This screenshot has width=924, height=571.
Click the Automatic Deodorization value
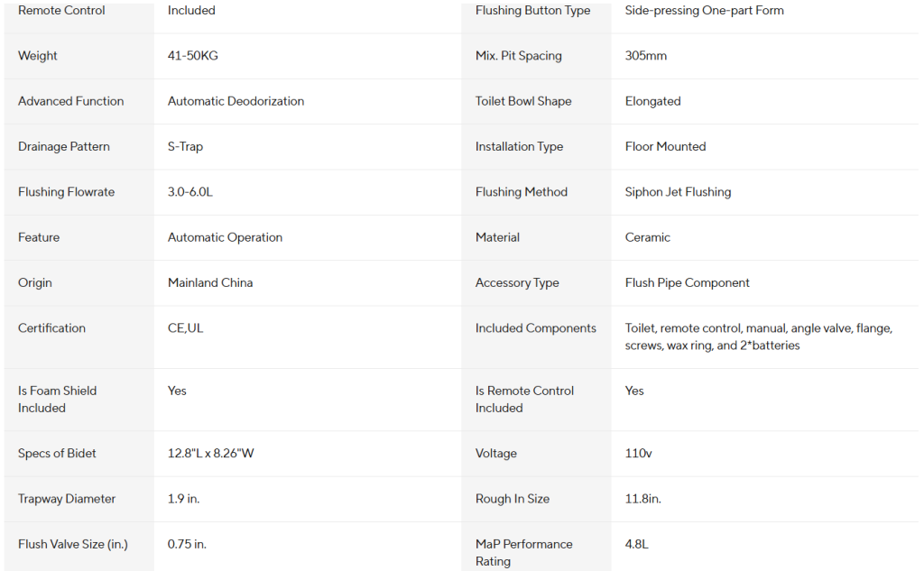(236, 101)
